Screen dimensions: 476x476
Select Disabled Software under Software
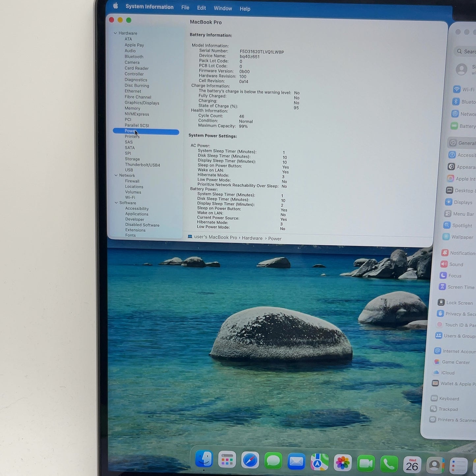tap(142, 225)
